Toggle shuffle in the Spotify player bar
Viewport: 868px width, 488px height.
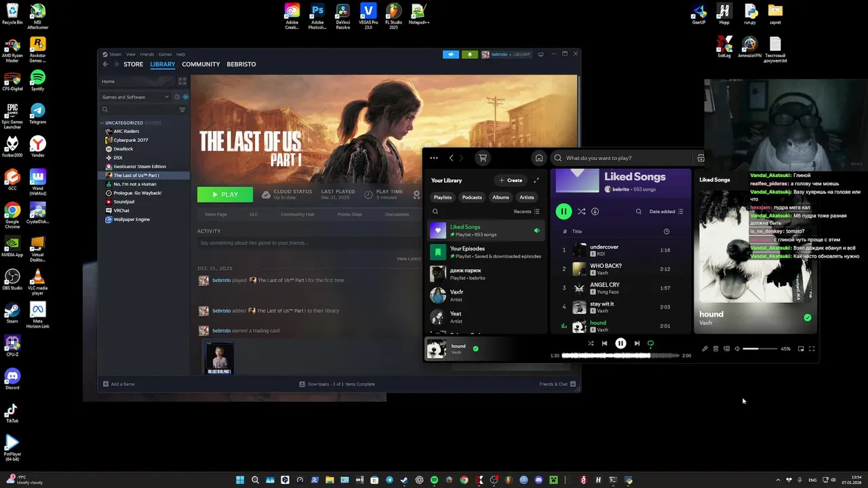click(x=591, y=344)
